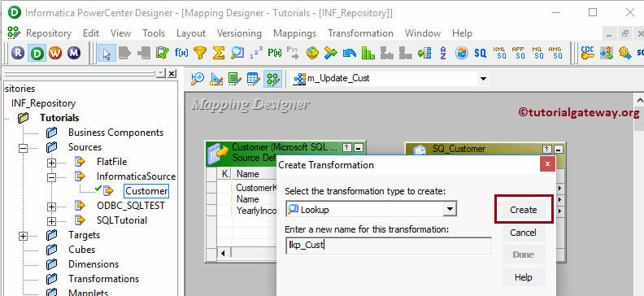The height and width of the screenshot is (296, 644).
Task: Open the Transformation menu
Action: click(360, 33)
